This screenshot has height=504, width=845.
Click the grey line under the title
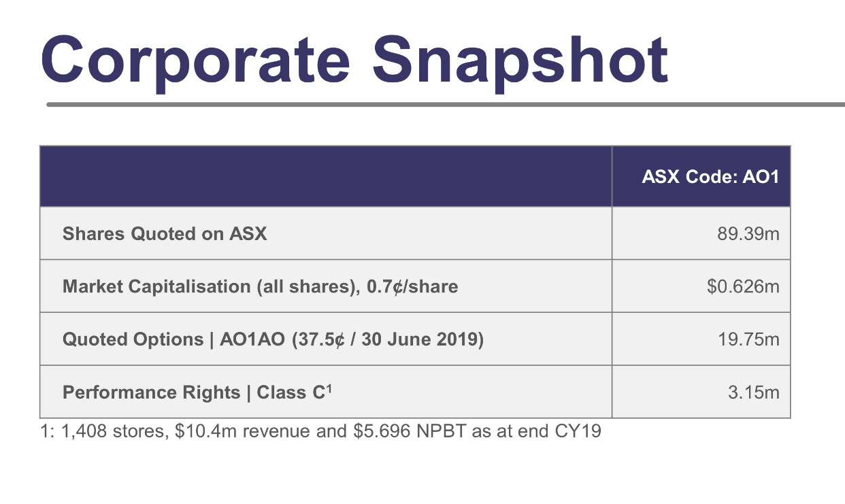point(446,105)
